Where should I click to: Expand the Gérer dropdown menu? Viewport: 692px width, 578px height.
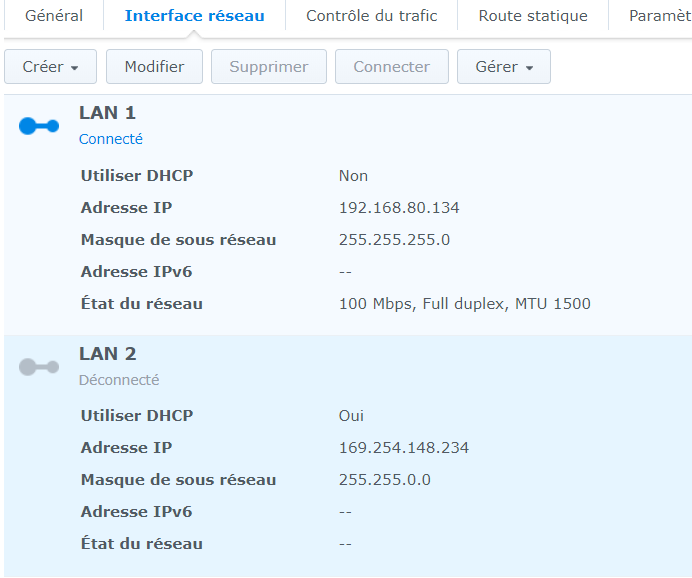(504, 67)
